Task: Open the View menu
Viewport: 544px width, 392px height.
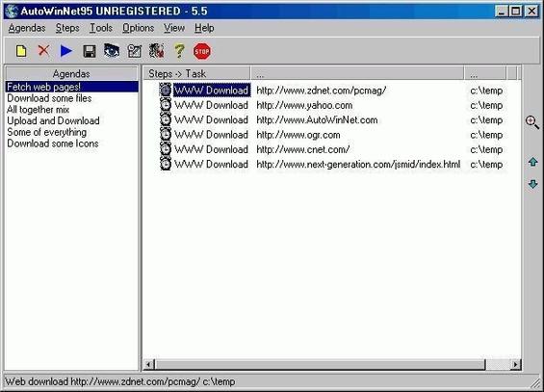Action: [174, 28]
